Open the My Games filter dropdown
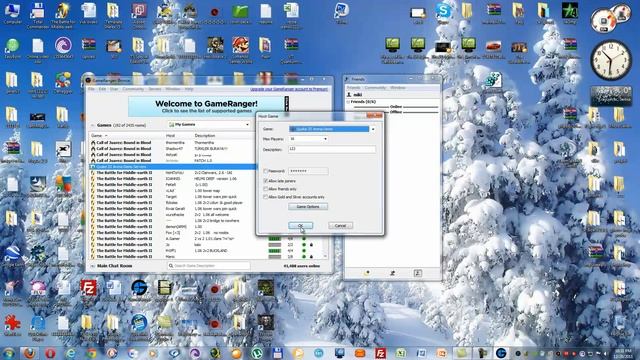The width and height of the screenshot is (640, 360). click(209, 124)
